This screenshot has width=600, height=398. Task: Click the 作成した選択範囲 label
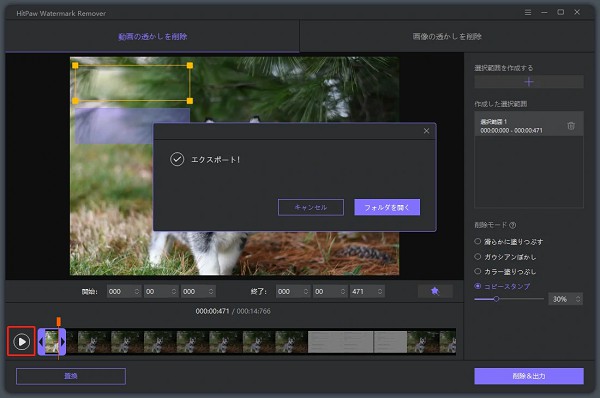(x=501, y=104)
